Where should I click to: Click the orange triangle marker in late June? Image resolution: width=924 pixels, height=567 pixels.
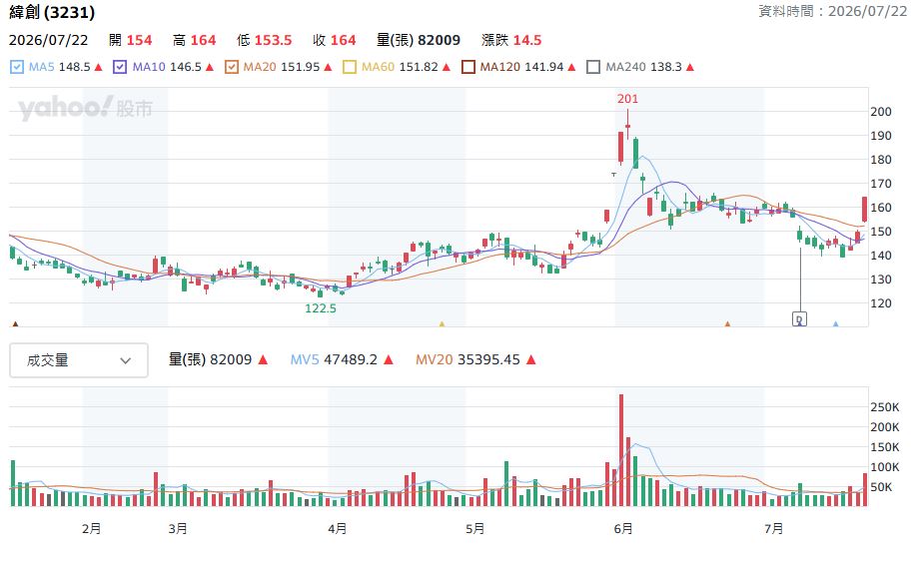[727, 323]
